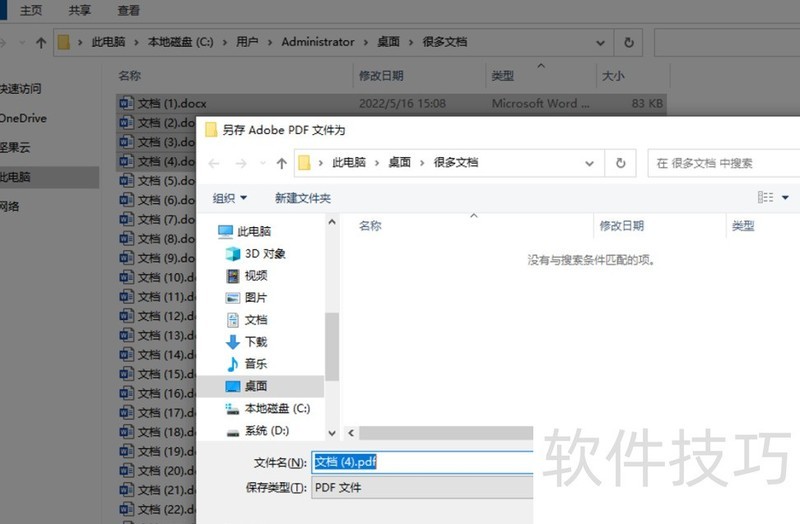Open the 主页 tab in File Explorer
800x524 pixels.
click(31, 10)
